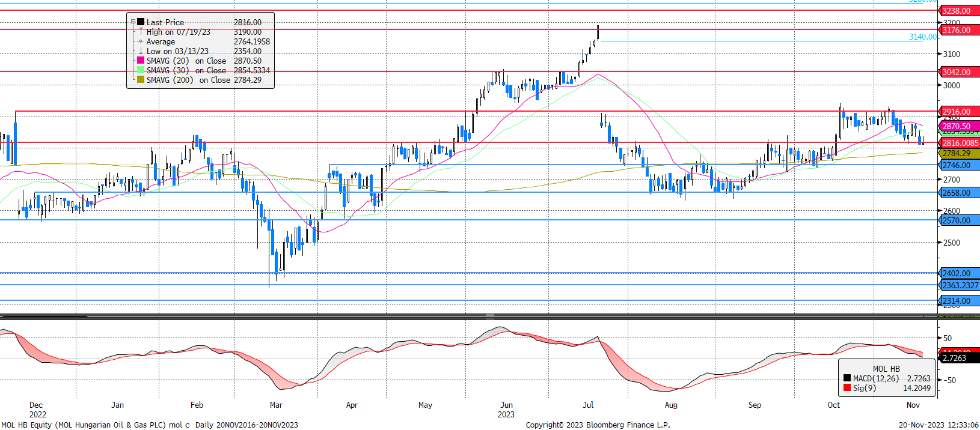The height and width of the screenshot is (430, 980).
Task: Collapse the price legend tree box
Action: [133, 22]
